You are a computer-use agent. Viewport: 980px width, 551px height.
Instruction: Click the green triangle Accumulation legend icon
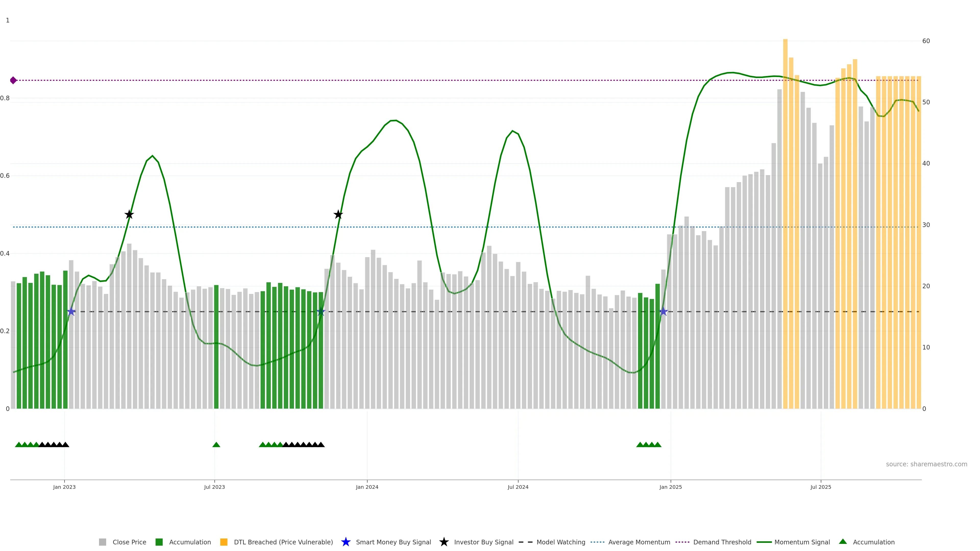click(843, 542)
